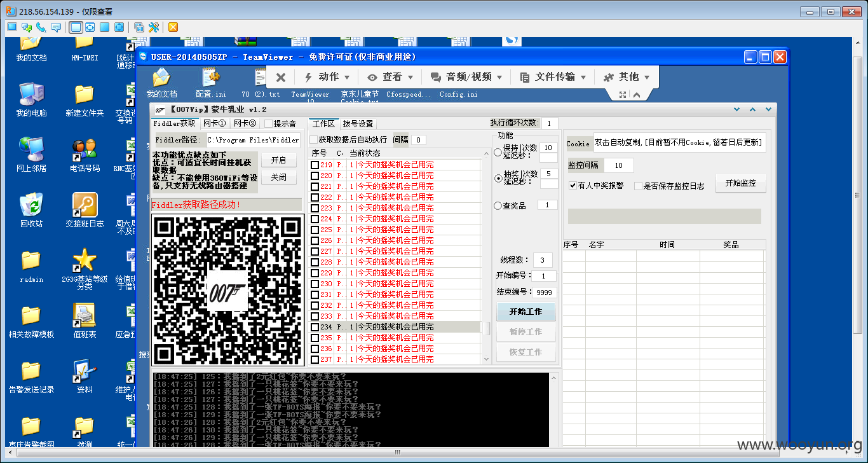
Task: Open the 动作 dropdown menu
Action: 327,77
